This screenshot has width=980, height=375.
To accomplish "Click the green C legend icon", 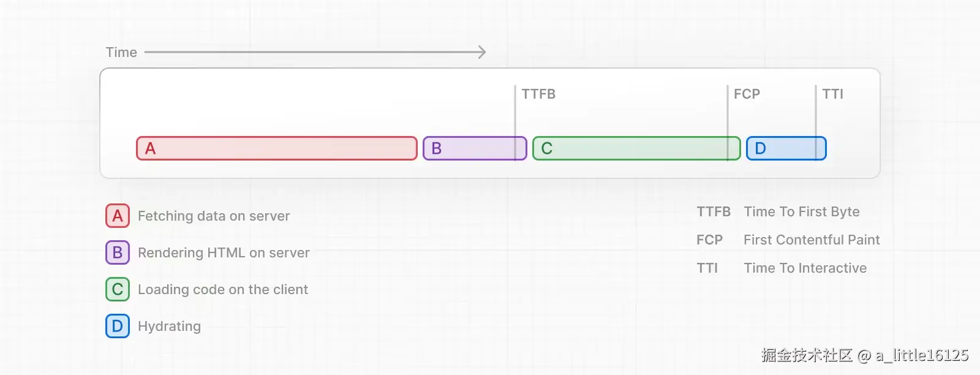I will (x=118, y=289).
